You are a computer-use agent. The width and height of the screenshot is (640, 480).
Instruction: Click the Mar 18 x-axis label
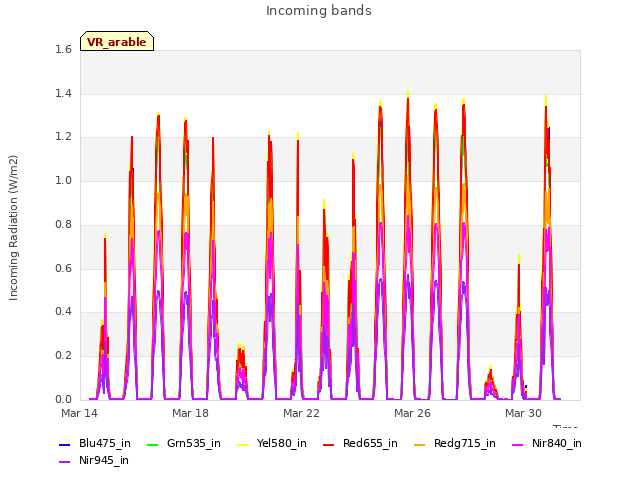(190, 413)
